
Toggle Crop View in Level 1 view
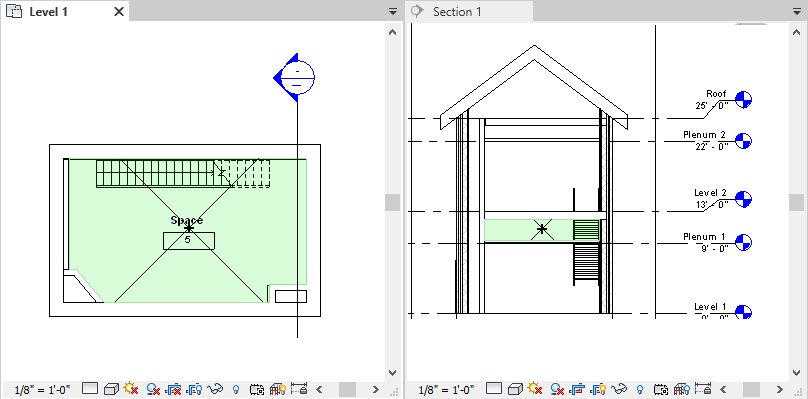tap(174, 388)
